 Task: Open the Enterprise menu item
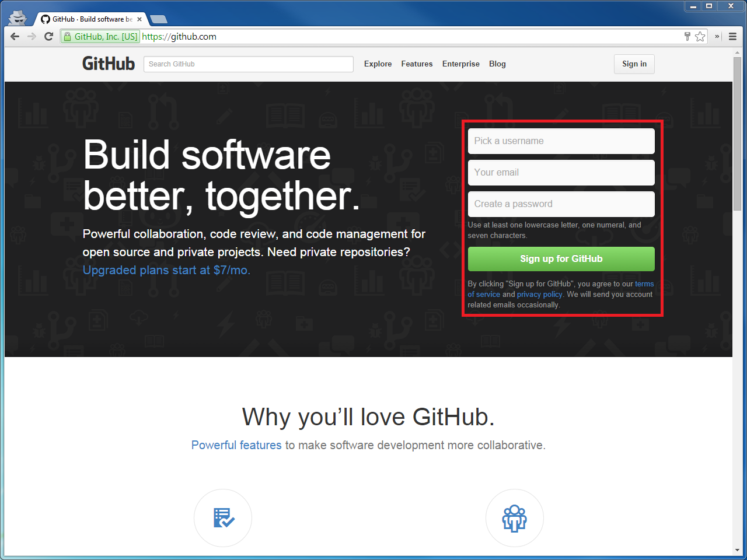click(x=461, y=64)
